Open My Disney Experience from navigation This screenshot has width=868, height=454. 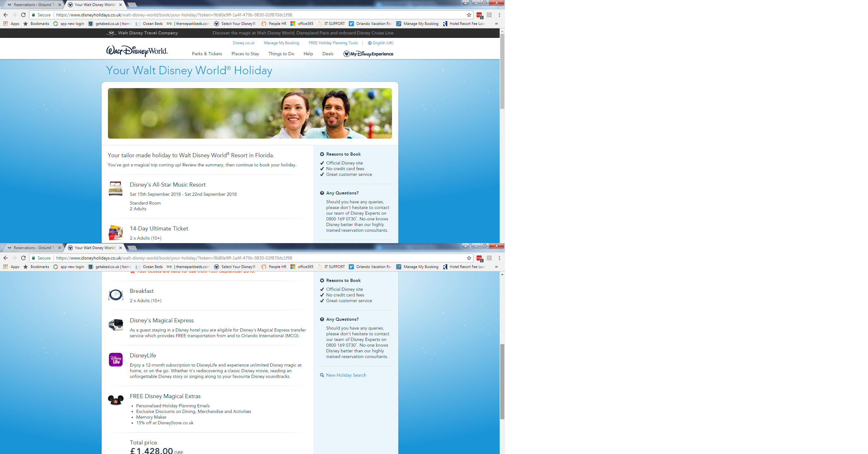368,54
